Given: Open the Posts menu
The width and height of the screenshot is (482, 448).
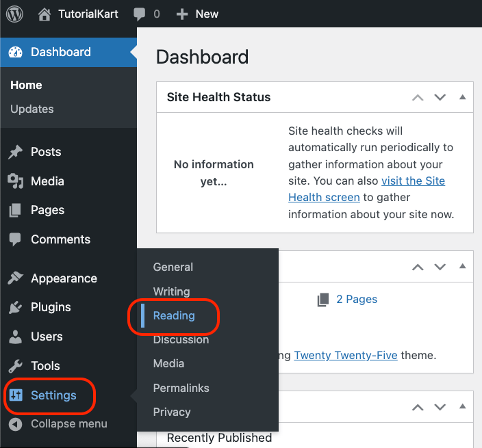Looking at the screenshot, I should (46, 152).
